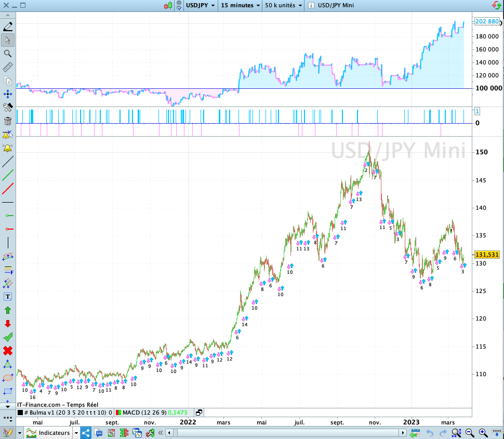Select the green horizontal ray tool
The height and width of the screenshot is (439, 504).
[x=9, y=215]
